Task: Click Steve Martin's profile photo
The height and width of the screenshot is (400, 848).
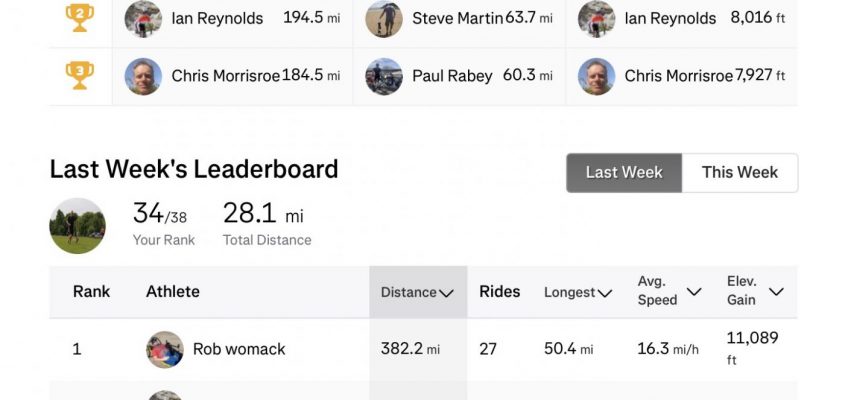Action: [x=384, y=19]
